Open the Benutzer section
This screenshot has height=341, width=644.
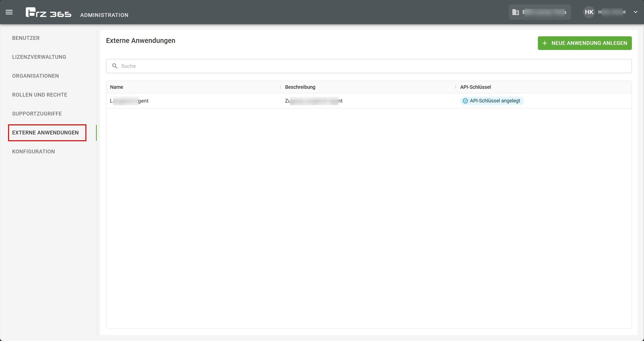tap(26, 38)
